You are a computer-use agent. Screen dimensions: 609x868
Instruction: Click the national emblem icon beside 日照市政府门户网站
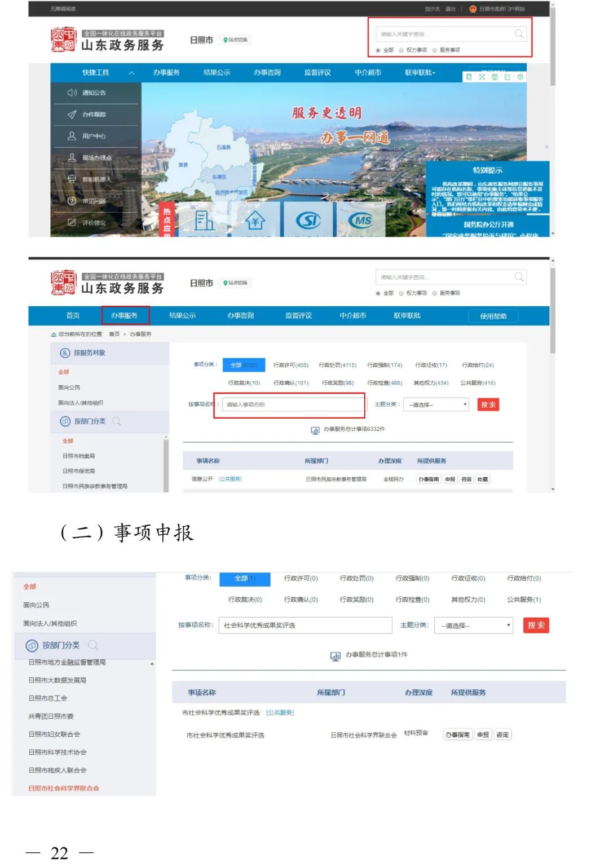(473, 9)
